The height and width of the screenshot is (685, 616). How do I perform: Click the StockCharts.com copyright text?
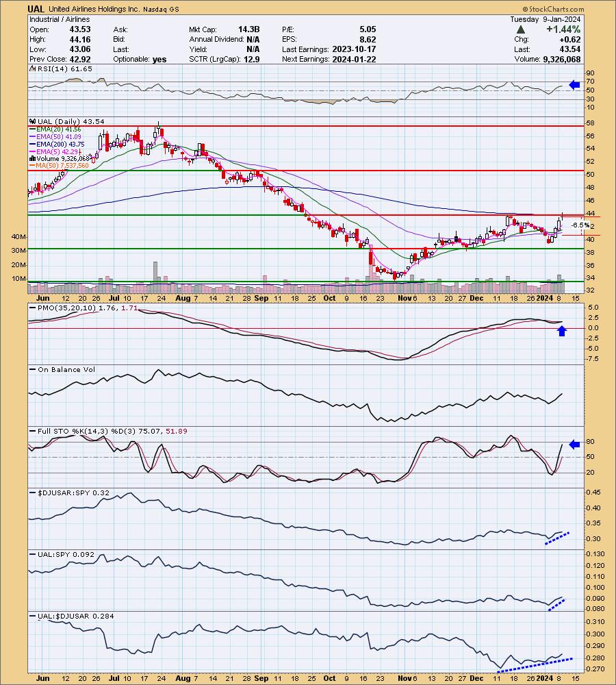[x=553, y=9]
